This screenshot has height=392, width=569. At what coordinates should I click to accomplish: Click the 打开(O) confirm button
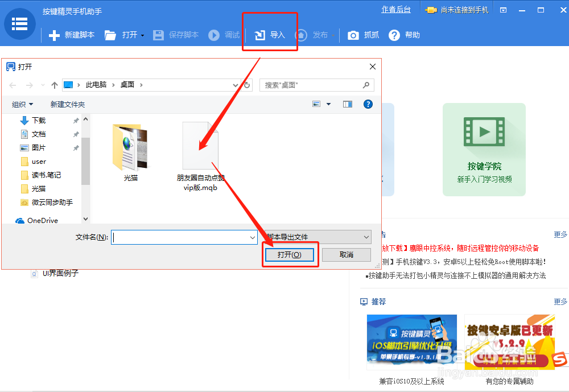(x=290, y=255)
